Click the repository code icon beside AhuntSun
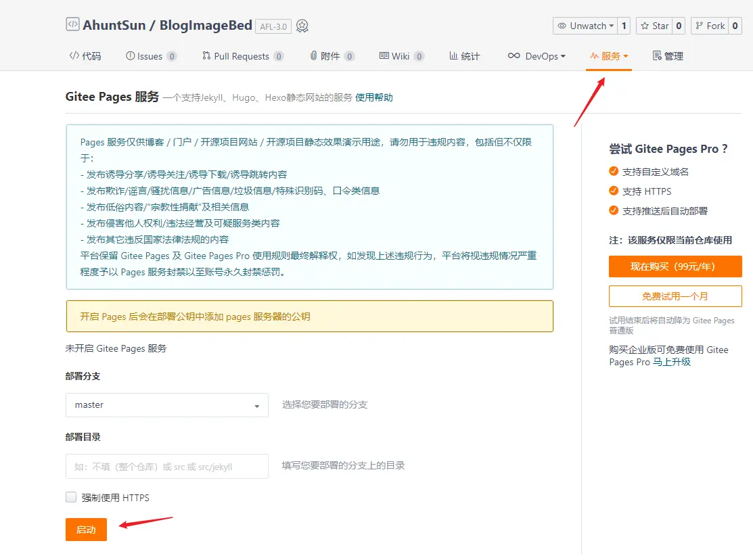Image resolution: width=753 pixels, height=560 pixels. 72,24
